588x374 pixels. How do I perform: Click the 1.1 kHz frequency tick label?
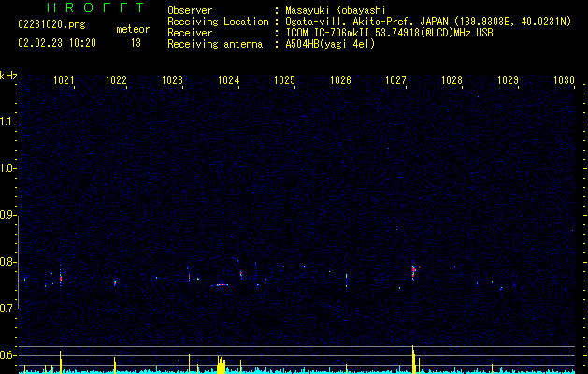tap(7, 122)
